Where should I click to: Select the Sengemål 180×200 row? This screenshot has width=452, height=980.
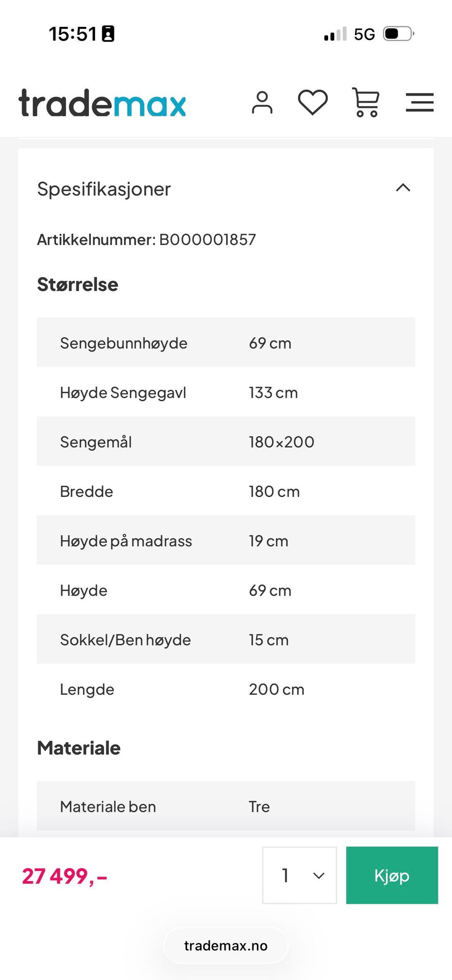(x=226, y=442)
